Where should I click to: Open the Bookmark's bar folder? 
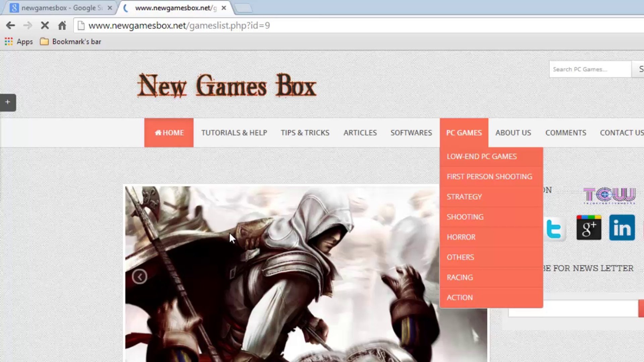tap(70, 42)
